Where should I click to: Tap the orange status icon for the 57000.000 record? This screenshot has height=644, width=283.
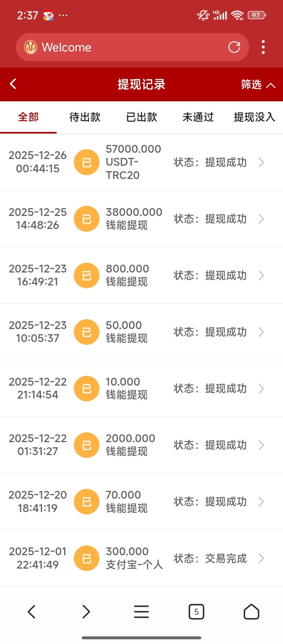[86, 162]
